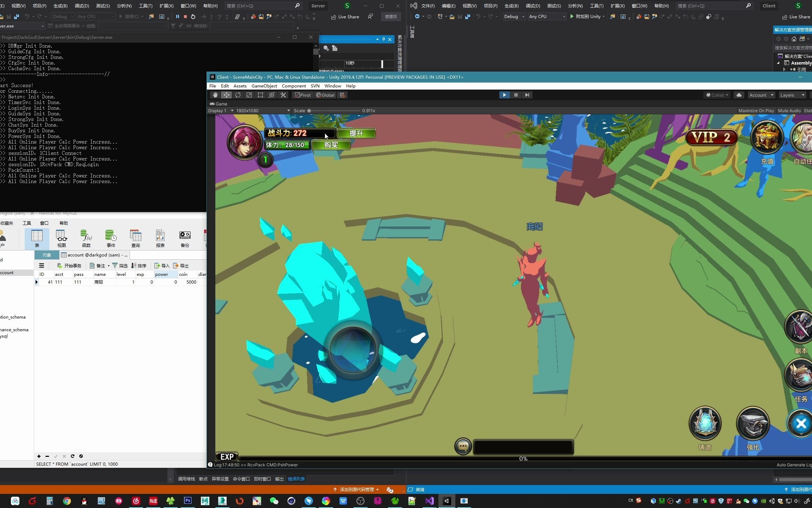The width and height of the screenshot is (812, 508).
Task: Open the Layers dropdown in Unity
Action: (792, 95)
